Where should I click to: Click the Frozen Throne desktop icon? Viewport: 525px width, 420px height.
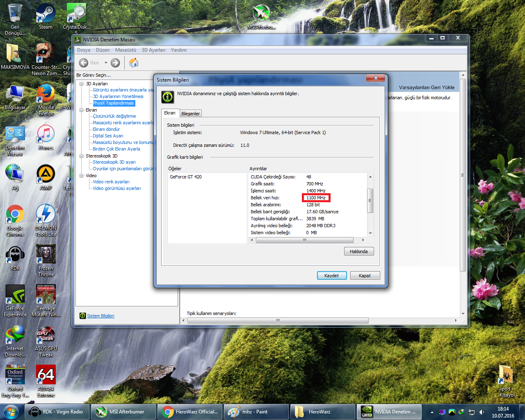pos(46,261)
